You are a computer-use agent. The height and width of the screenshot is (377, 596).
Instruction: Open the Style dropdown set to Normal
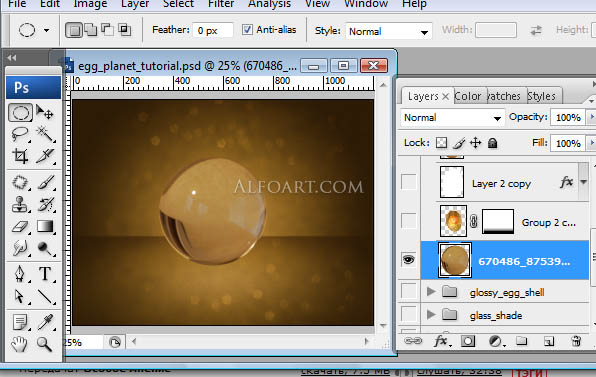click(388, 31)
